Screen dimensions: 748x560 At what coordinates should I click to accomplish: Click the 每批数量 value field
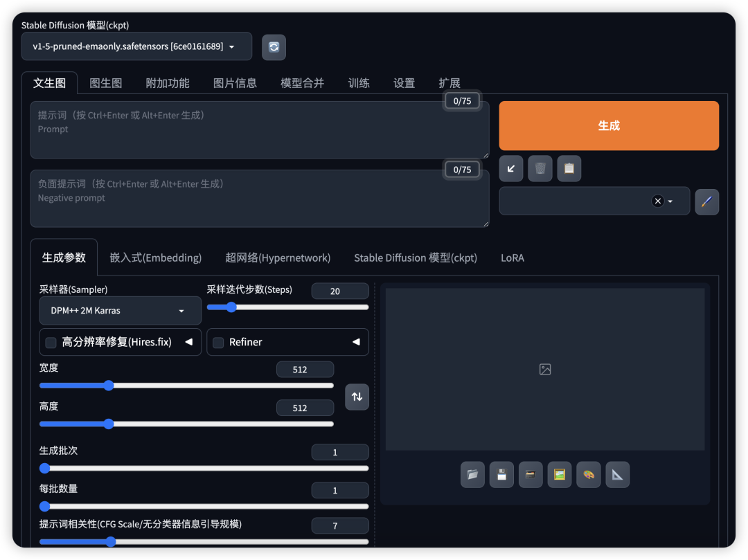(340, 490)
